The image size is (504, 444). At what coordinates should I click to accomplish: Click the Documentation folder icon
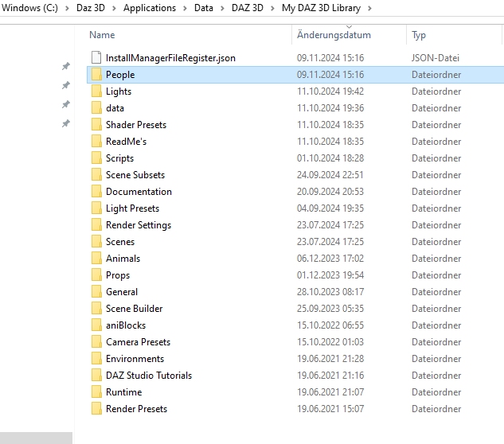(96, 192)
